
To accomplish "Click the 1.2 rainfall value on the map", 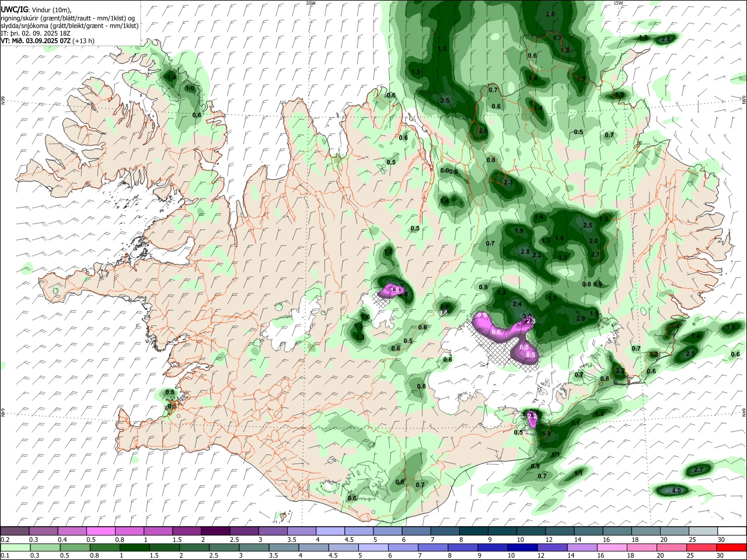I will [389, 251].
